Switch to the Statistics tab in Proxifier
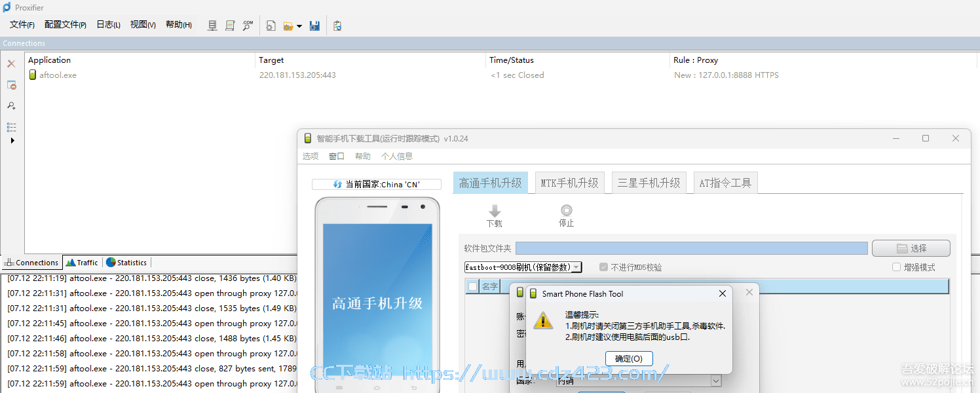The height and width of the screenshot is (393, 980). point(126,263)
